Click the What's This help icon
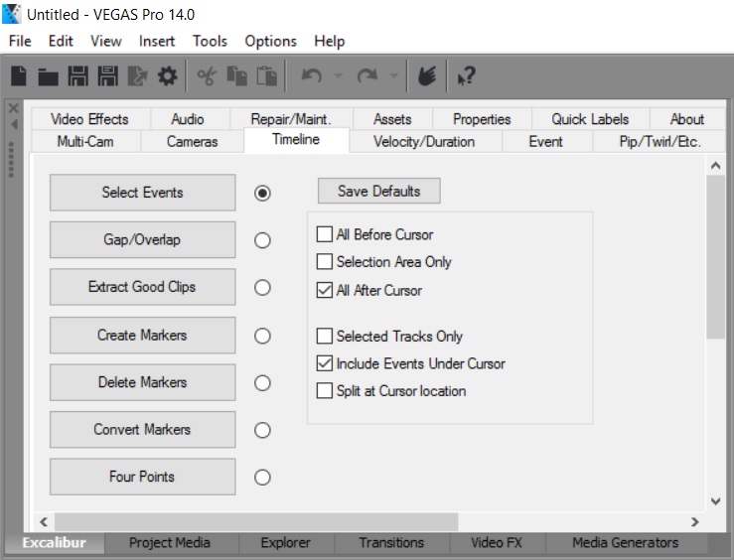The width and height of the screenshot is (734, 560). click(465, 76)
